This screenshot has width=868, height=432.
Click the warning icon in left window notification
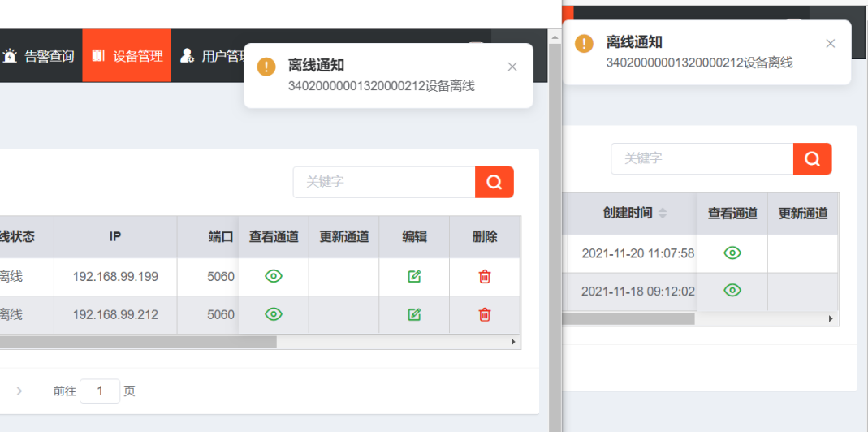click(266, 67)
